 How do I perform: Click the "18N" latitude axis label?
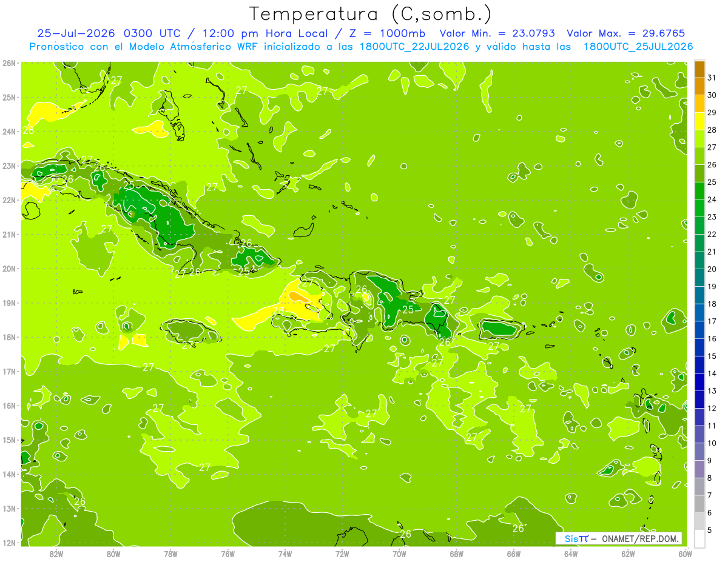point(9,337)
